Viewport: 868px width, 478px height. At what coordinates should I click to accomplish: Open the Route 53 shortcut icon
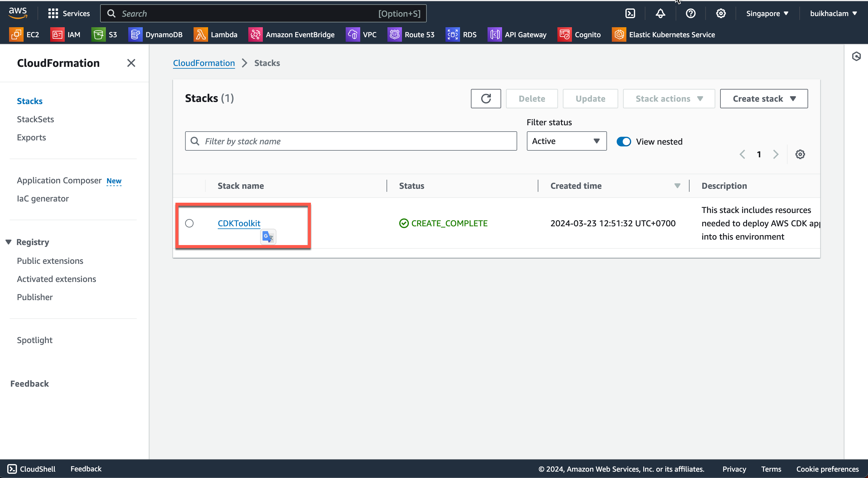coord(395,34)
